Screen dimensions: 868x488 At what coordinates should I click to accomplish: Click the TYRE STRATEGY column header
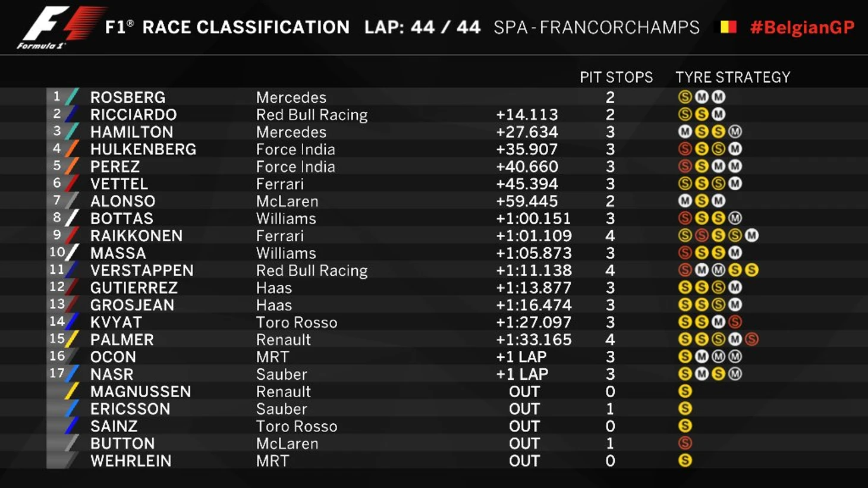[x=732, y=77]
